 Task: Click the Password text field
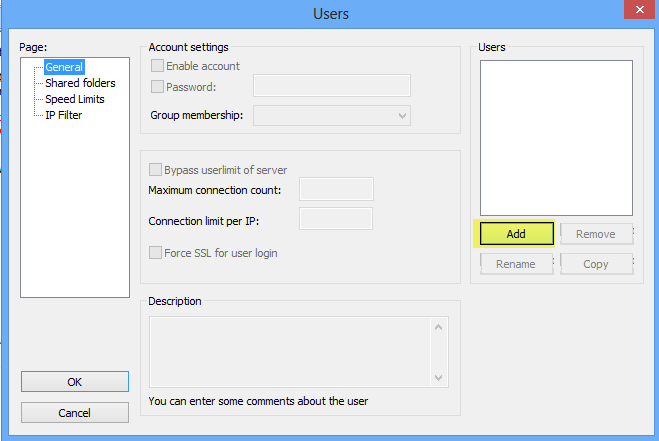tap(332, 87)
